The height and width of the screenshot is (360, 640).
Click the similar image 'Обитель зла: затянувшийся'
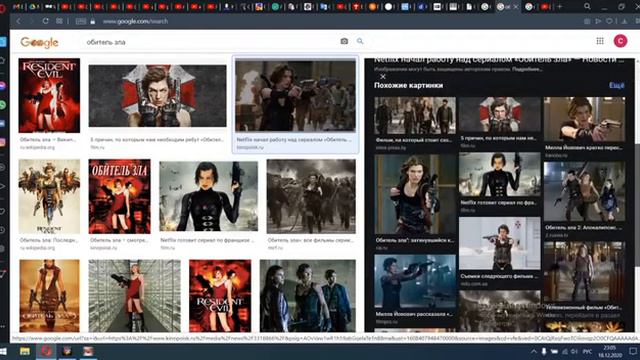415,194
